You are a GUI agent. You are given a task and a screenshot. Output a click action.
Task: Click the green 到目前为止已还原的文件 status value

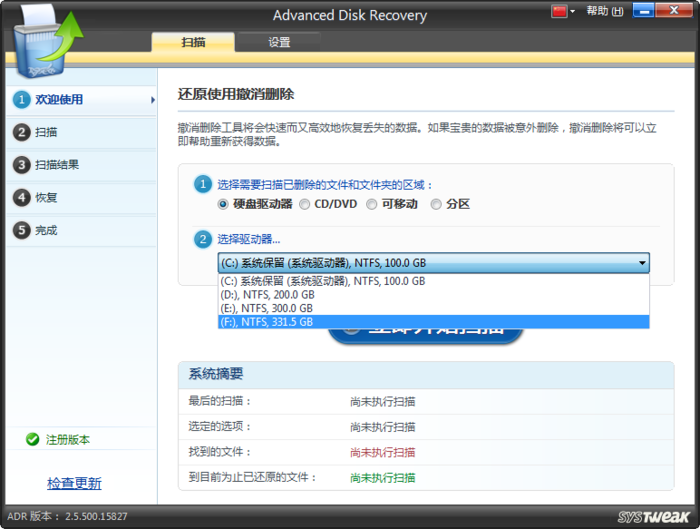[383, 478]
